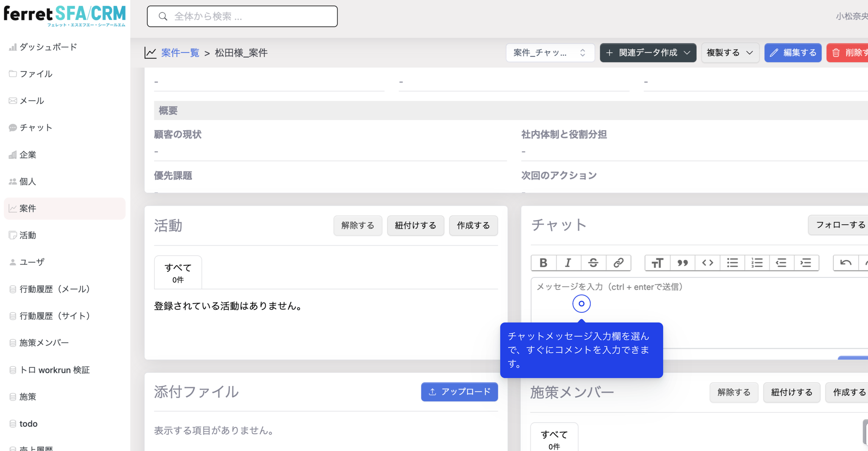Viewport: 868px width, 451px height.
Task: Click 解除する in the 施策メンバー panel
Action: (734, 393)
